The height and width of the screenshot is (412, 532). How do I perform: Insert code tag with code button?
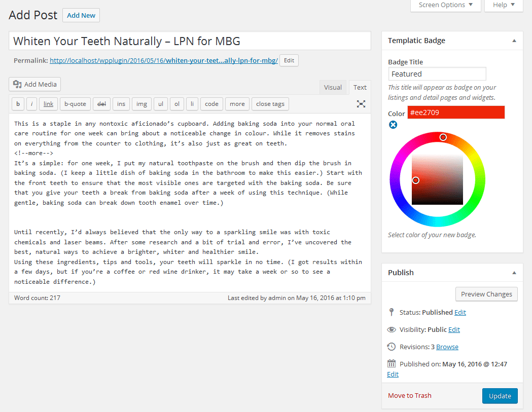point(211,104)
